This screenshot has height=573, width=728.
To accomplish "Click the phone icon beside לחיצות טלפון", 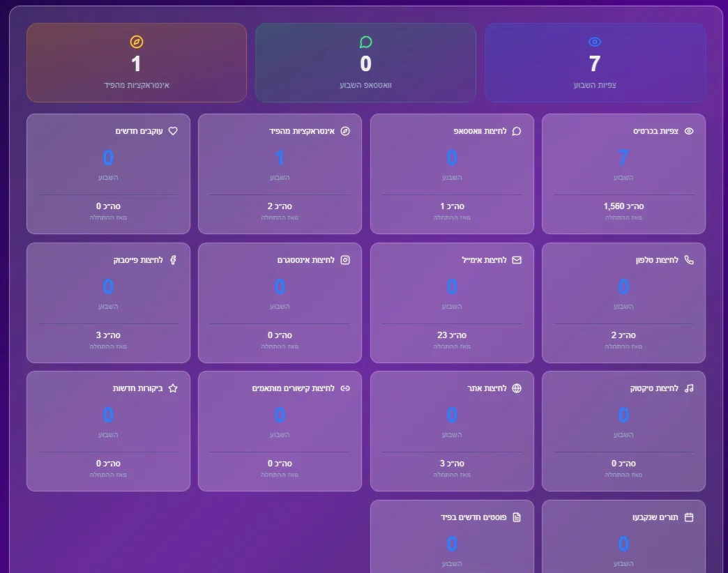I will coord(689,260).
